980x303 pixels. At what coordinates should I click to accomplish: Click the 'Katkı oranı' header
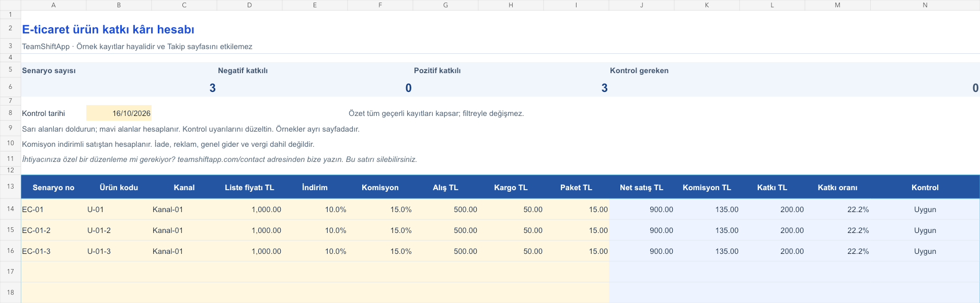pos(837,188)
